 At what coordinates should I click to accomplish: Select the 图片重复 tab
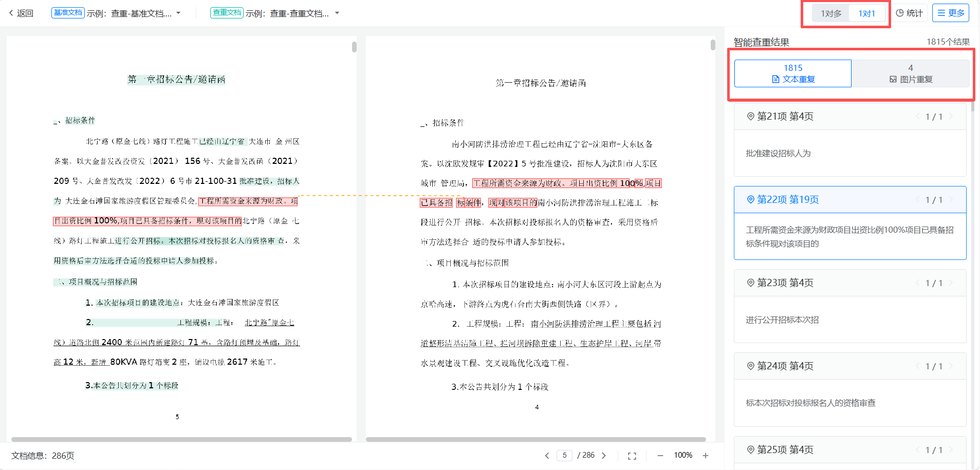911,73
